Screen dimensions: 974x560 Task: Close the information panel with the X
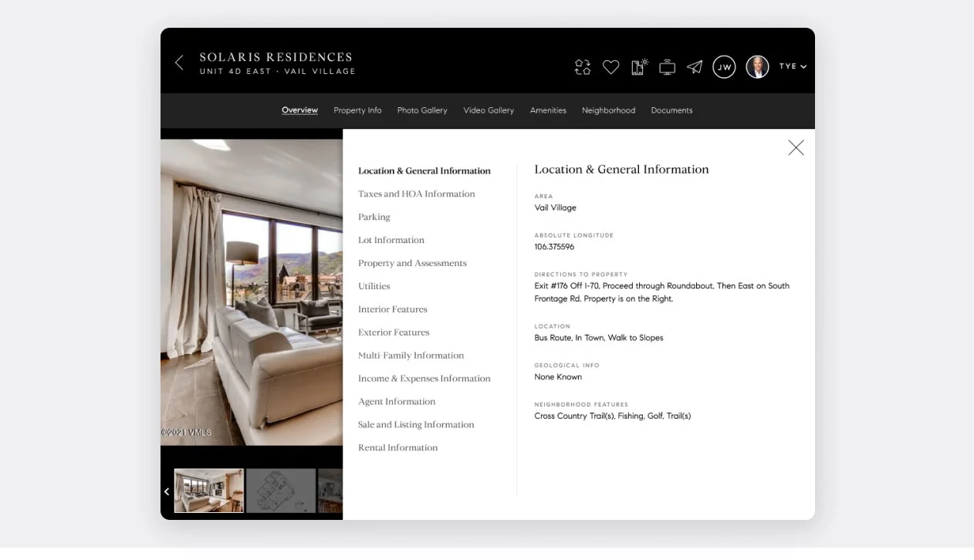tap(796, 147)
